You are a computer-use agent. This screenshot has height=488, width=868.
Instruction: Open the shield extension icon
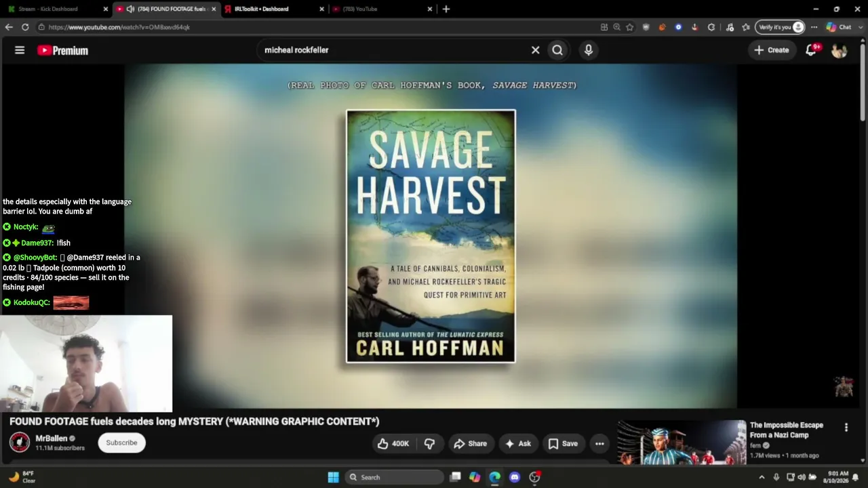tap(646, 27)
